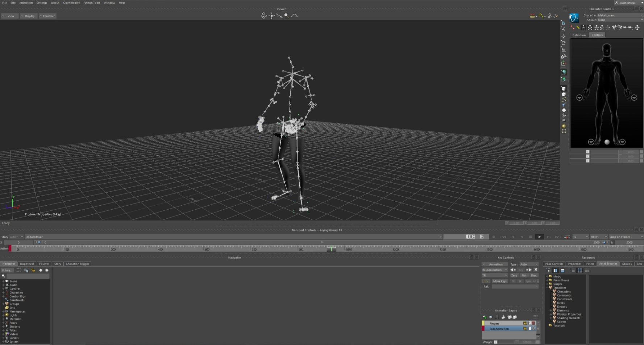Toggle lock on BaseAnimation layer

click(525, 329)
